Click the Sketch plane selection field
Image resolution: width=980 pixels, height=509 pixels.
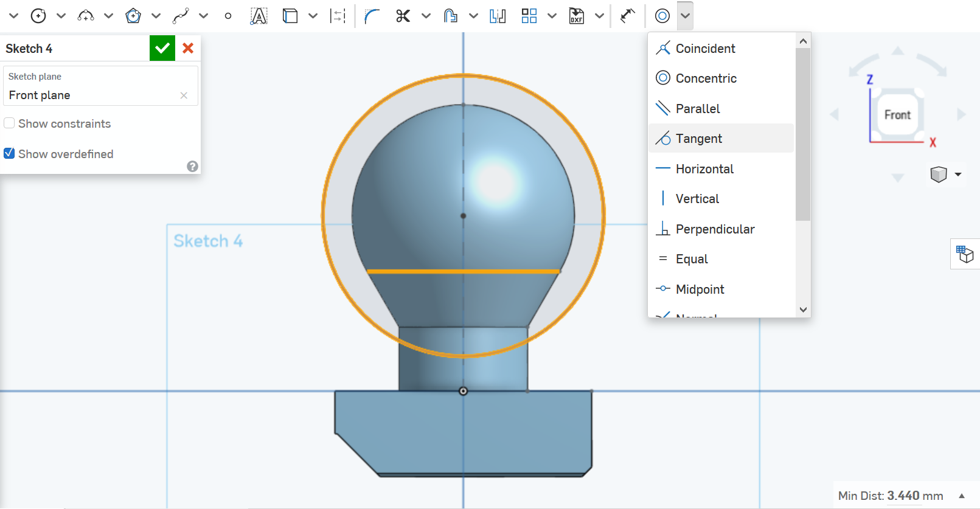point(100,86)
